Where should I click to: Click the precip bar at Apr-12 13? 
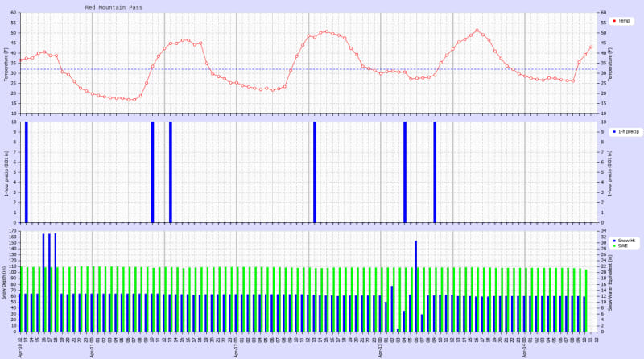[315, 172]
